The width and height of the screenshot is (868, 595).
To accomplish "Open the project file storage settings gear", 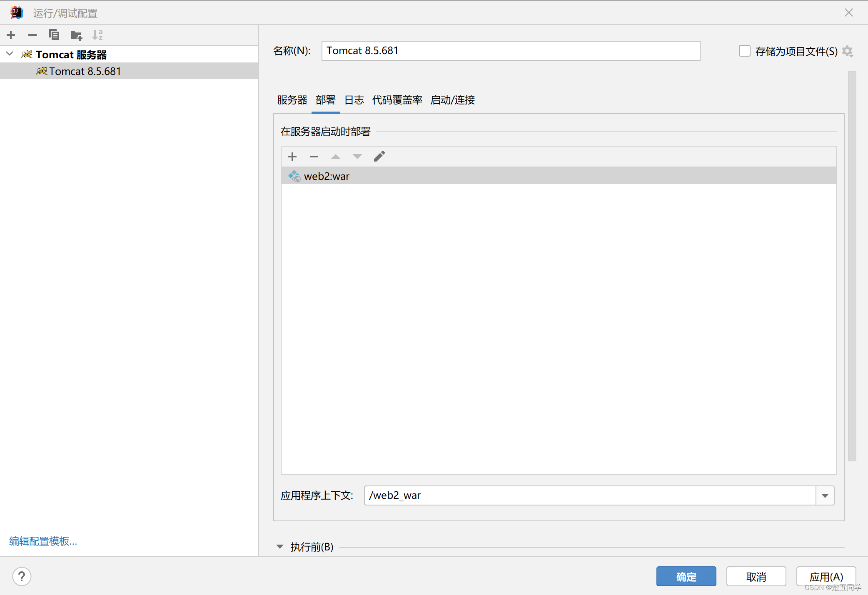I will click(x=847, y=51).
